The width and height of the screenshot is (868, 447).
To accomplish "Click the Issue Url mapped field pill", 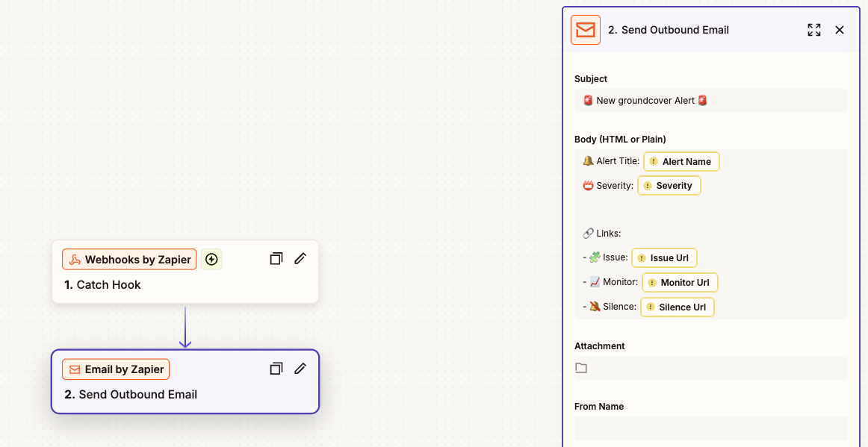I will pyautogui.click(x=664, y=258).
